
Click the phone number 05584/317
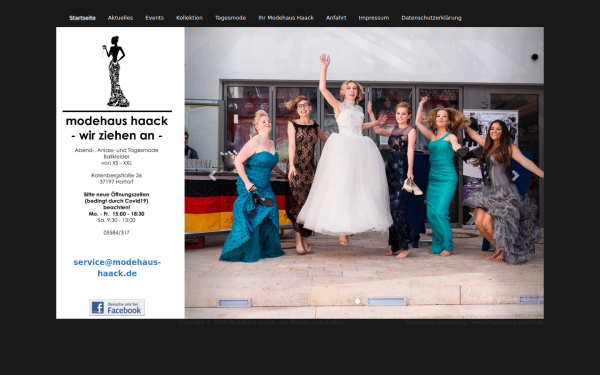pos(116,233)
